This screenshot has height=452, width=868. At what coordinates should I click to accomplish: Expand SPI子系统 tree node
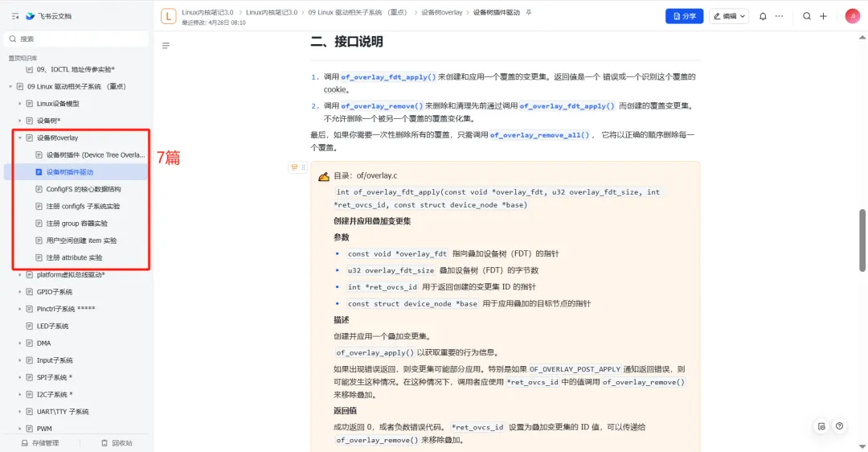coord(19,378)
